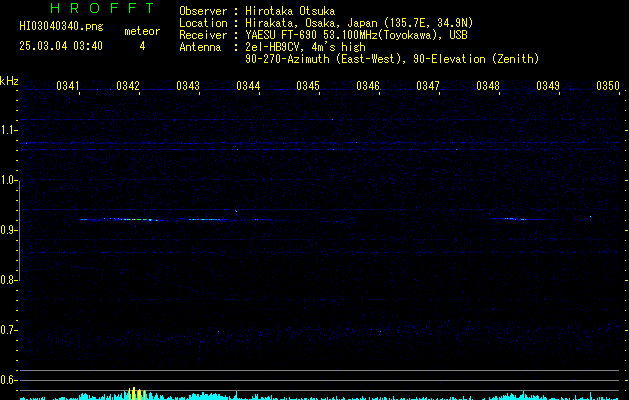Click the 0345 time marker

(x=308, y=86)
